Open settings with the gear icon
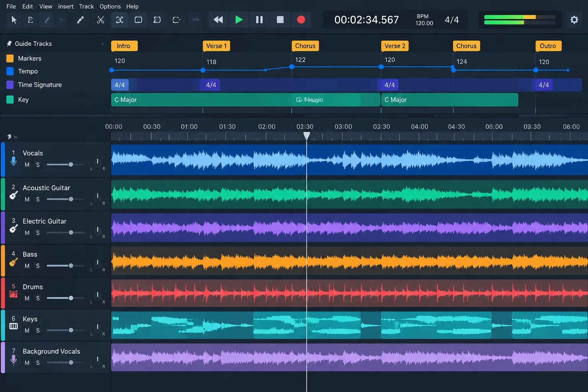This screenshot has width=588, height=392. tap(574, 20)
